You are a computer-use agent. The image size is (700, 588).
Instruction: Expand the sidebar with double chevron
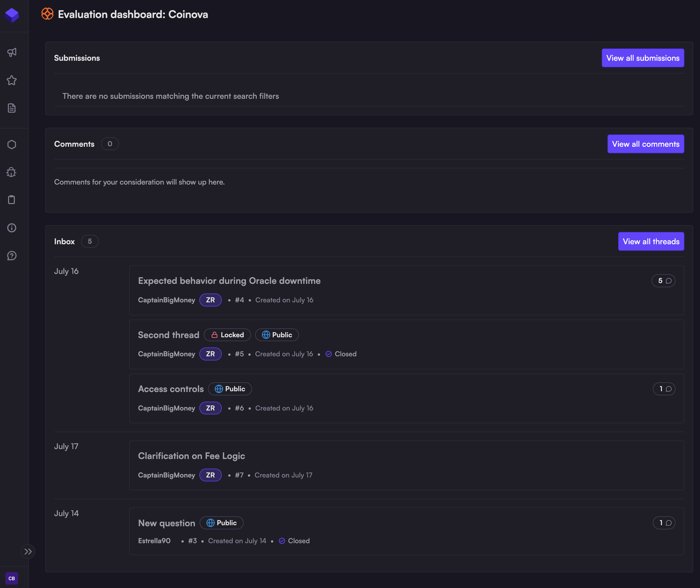(x=28, y=552)
